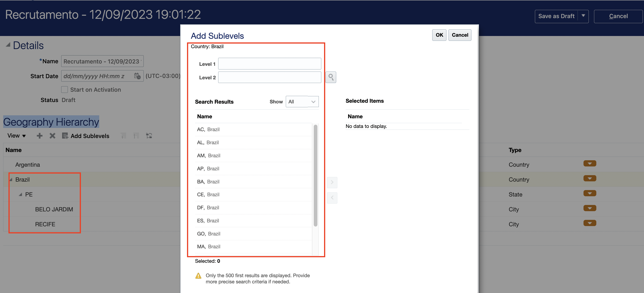Select 'GO, Brazil' in search results
Screen dimensions: 644x293
(253, 234)
